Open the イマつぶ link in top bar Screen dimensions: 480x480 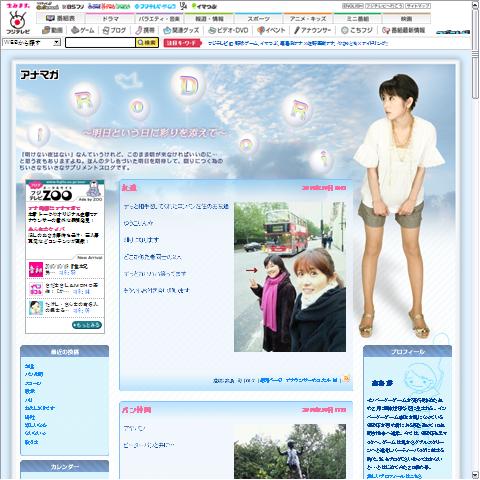pyautogui.click(x=204, y=6)
